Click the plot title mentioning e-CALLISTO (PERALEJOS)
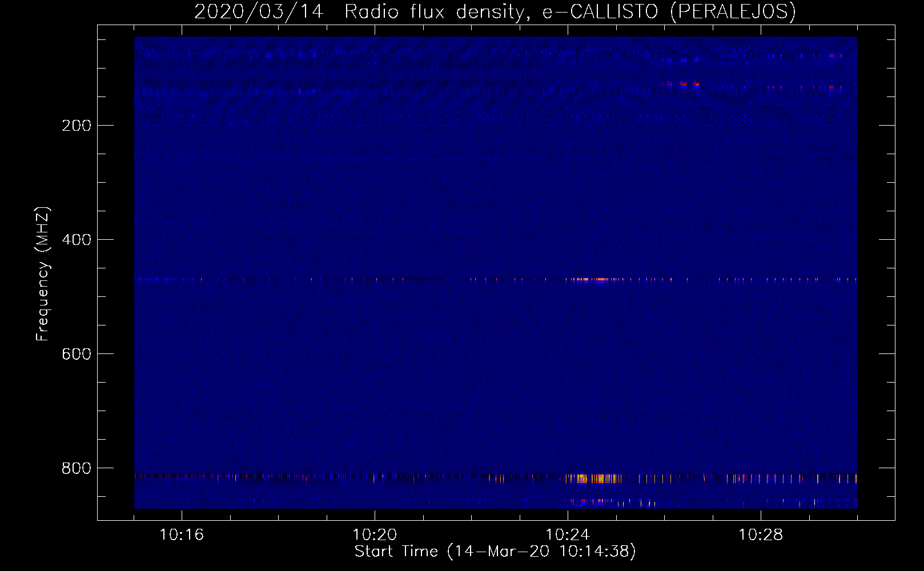This screenshot has width=924, height=571. [x=495, y=11]
